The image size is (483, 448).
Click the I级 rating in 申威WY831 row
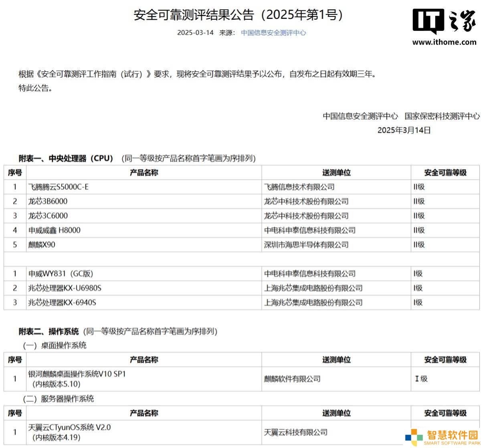tap(445, 274)
